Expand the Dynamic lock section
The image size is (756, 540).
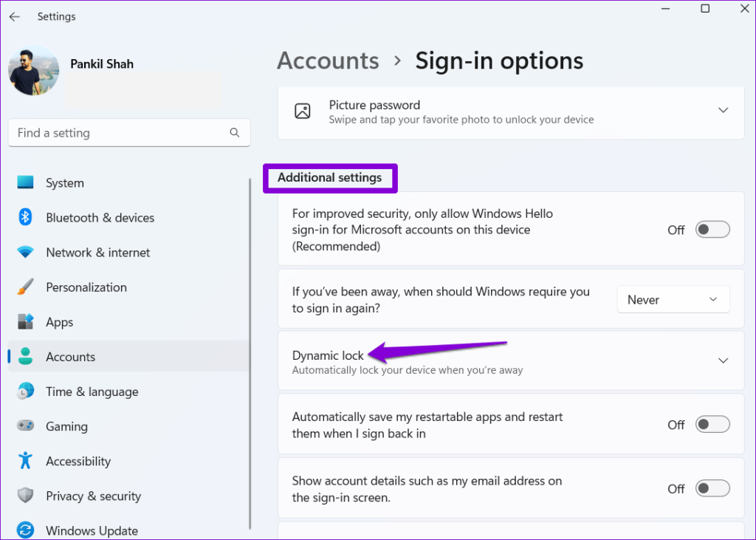coord(723,360)
